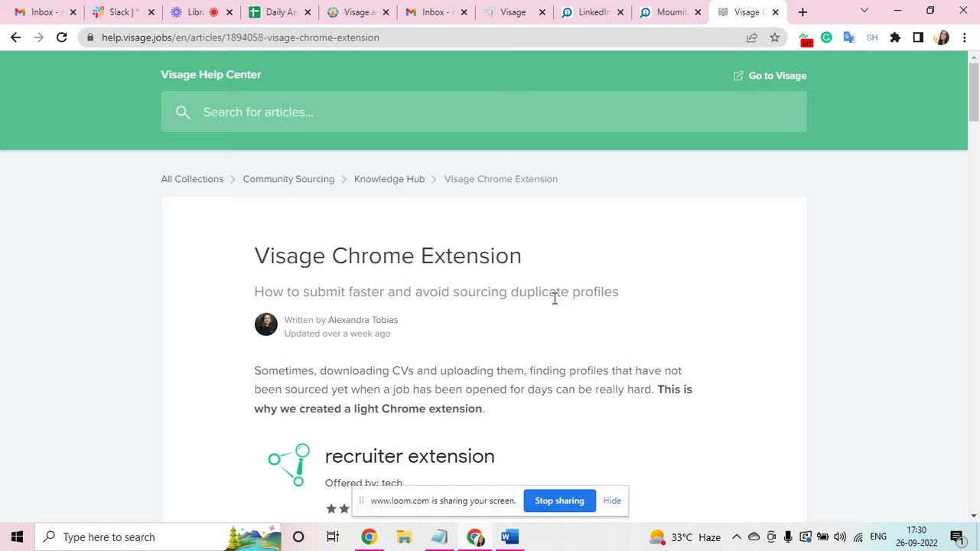Open Microsoft Word from the taskbar
Viewport: 980px width, 551px height.
click(510, 536)
